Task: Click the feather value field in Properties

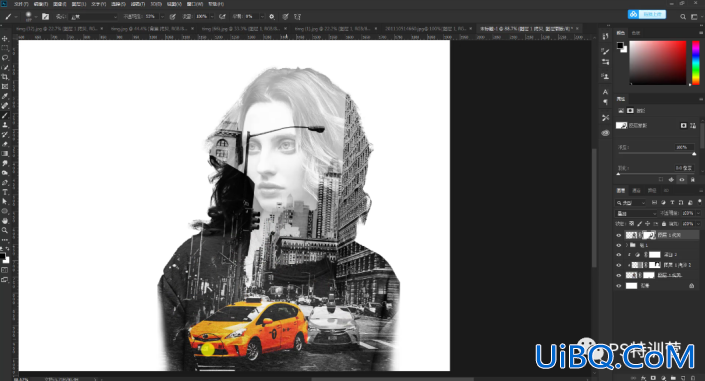Action: [683, 168]
